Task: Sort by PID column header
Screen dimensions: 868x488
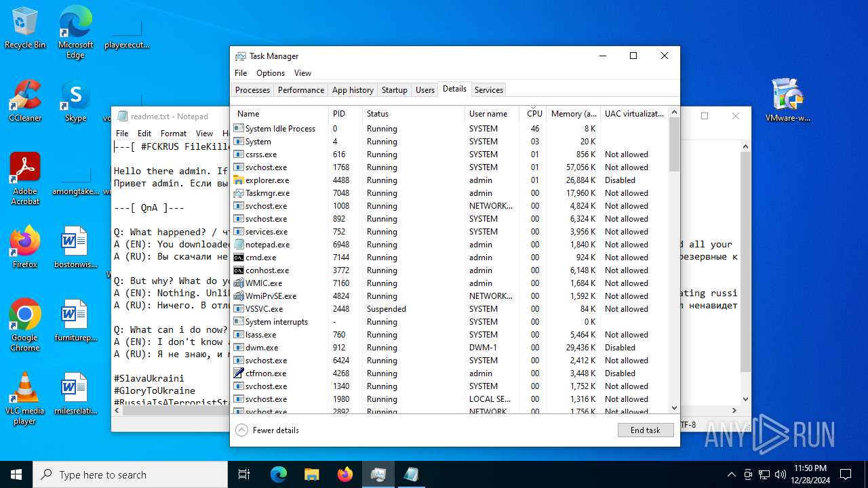Action: [x=346, y=114]
